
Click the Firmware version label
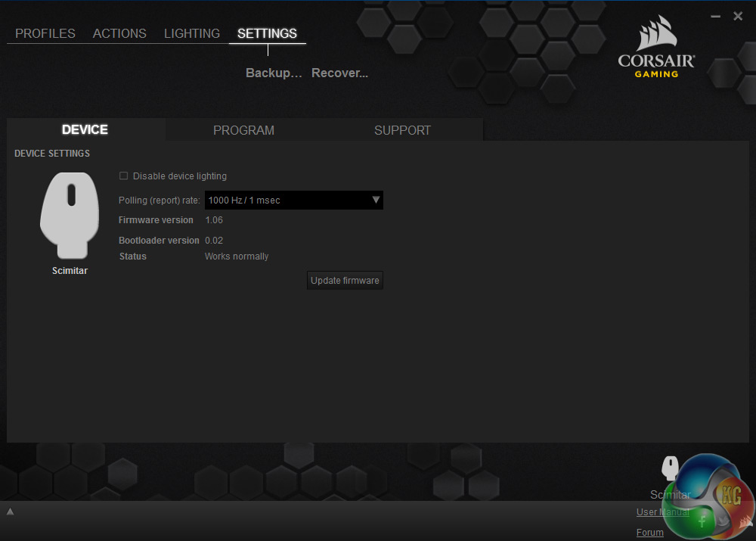click(x=156, y=220)
